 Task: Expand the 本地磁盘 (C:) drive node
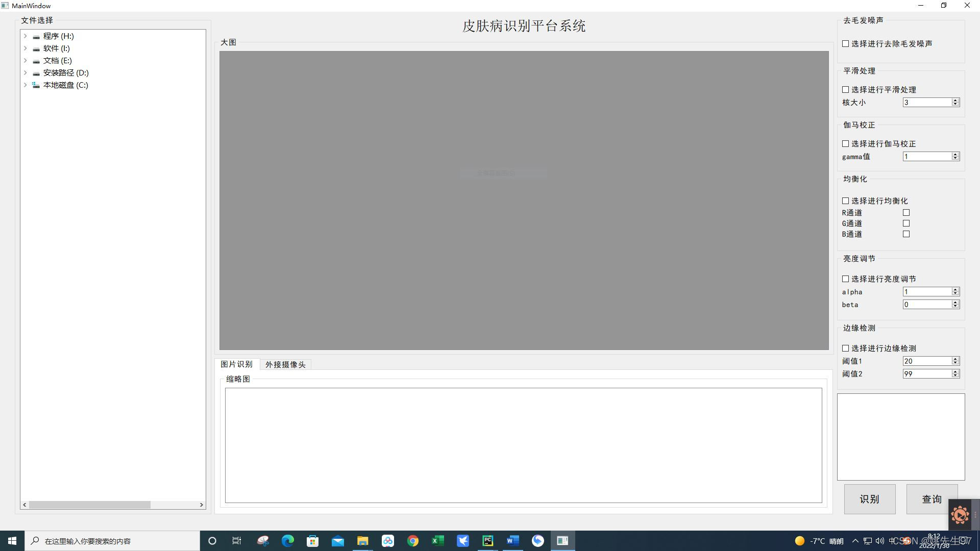[25, 85]
